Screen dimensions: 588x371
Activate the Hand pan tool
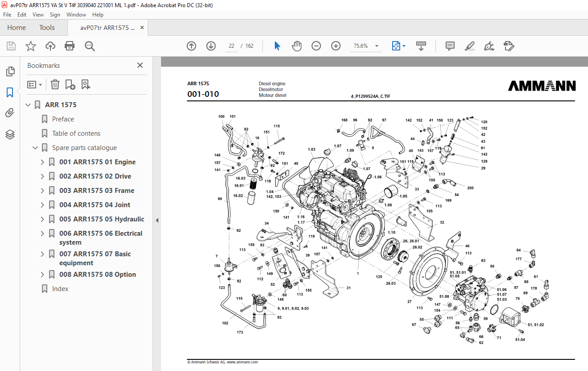(x=297, y=46)
